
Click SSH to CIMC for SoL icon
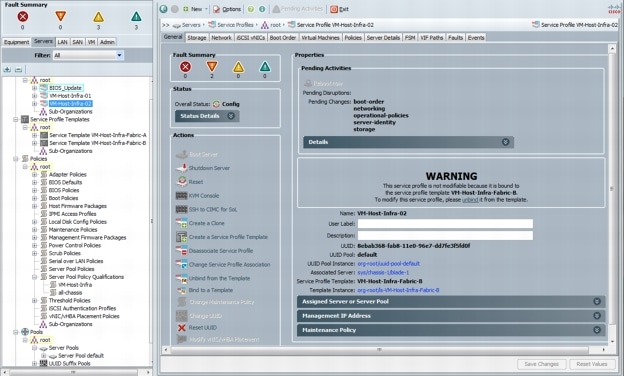click(181, 209)
